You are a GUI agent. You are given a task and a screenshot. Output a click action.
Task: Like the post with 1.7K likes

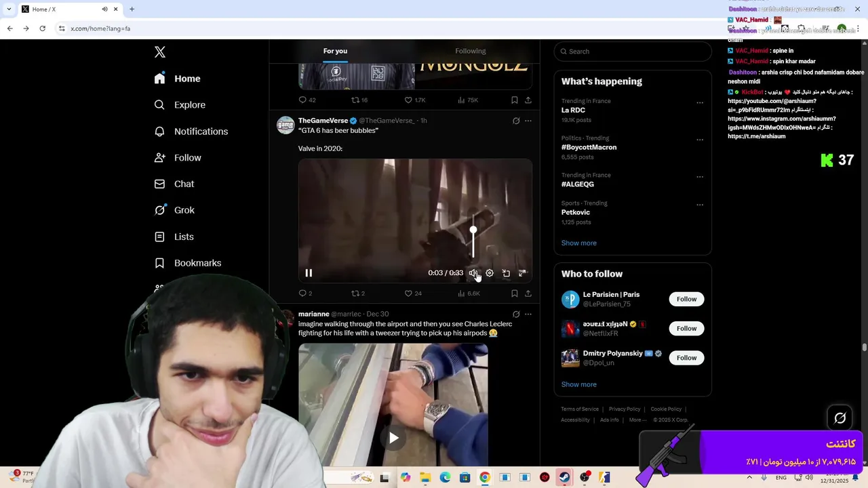click(415, 100)
